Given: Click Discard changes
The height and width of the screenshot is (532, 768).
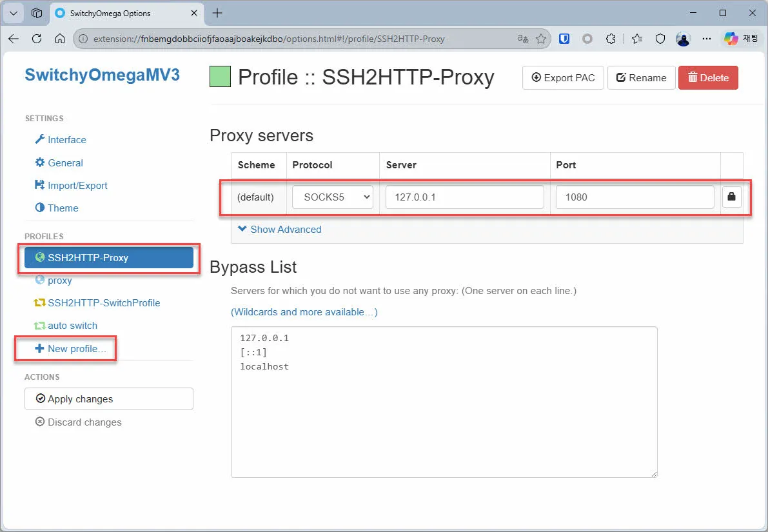Looking at the screenshot, I should pos(79,422).
